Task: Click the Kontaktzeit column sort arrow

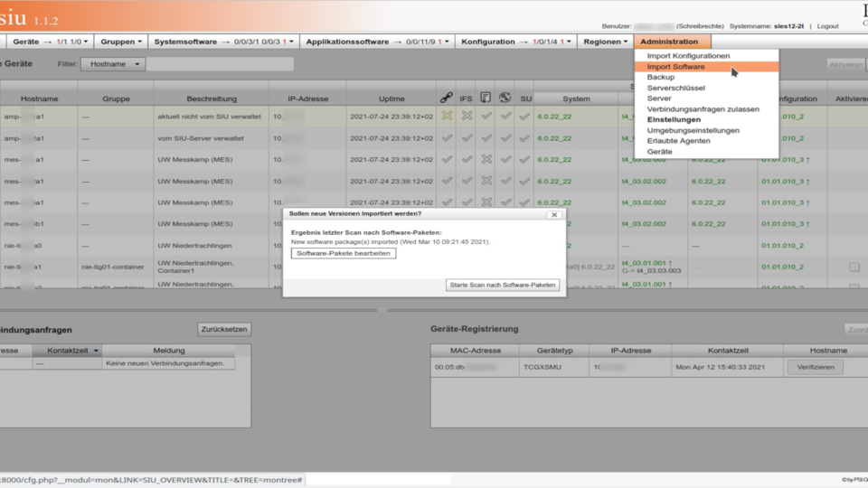Action: click(x=95, y=351)
